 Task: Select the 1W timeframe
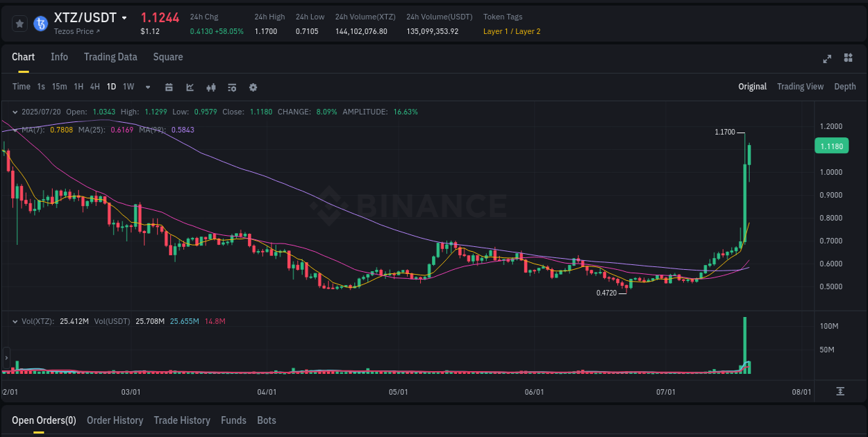(x=128, y=87)
